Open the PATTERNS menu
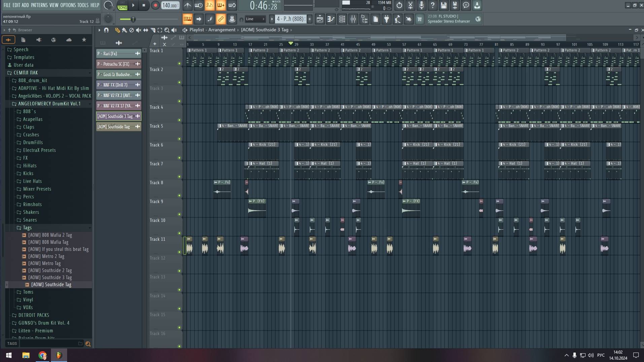The height and width of the screenshot is (362, 644). coord(39,5)
